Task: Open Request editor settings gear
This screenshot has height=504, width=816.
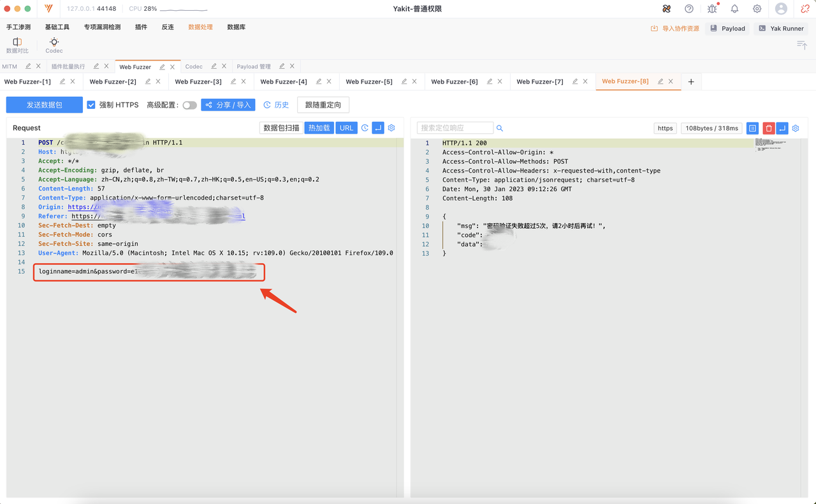Action: tap(391, 128)
